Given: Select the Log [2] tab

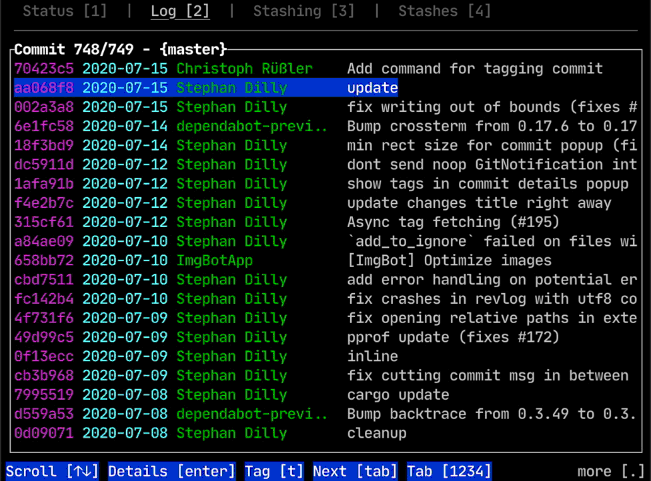Looking at the screenshot, I should point(180,12).
